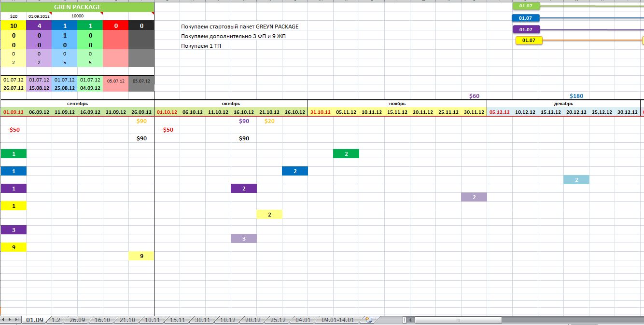This screenshot has height=325, width=644.
Task: Switch to the 26.09 sheet tab
Action: coord(77,320)
